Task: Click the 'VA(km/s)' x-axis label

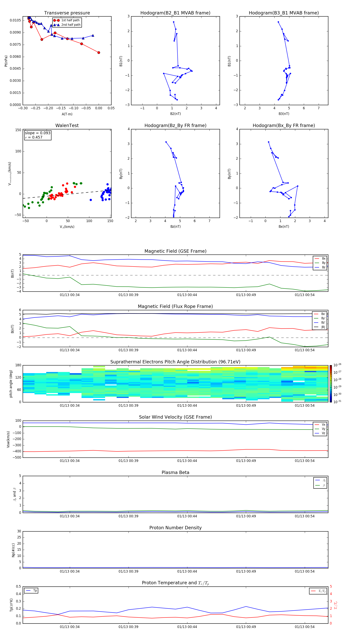Action: 67,227
